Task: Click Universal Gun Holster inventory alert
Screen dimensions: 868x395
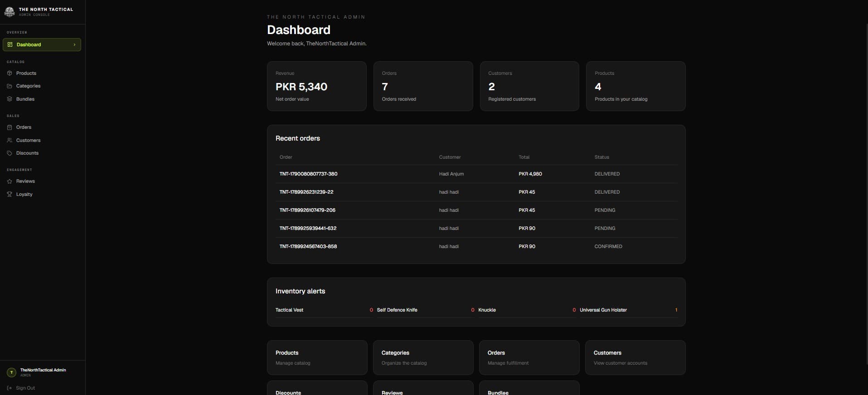Action: 629,310
